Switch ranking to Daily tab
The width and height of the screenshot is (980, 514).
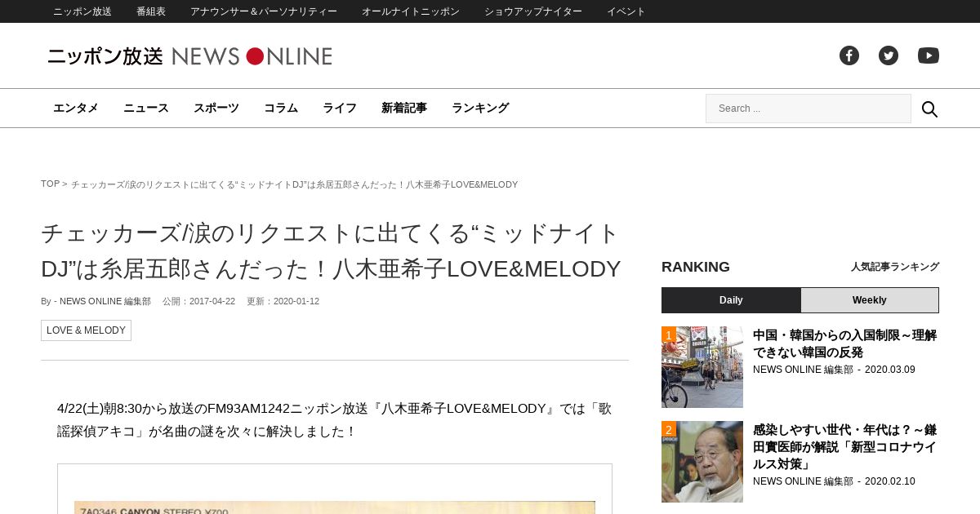point(731,300)
